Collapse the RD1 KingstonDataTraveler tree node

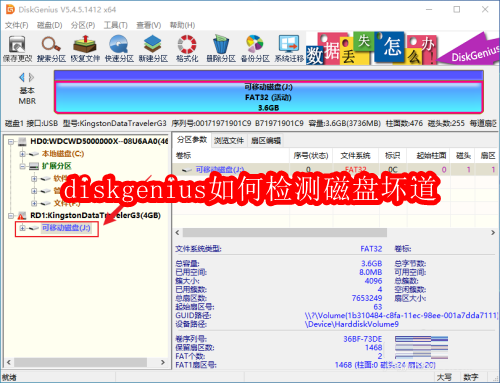[11, 216]
